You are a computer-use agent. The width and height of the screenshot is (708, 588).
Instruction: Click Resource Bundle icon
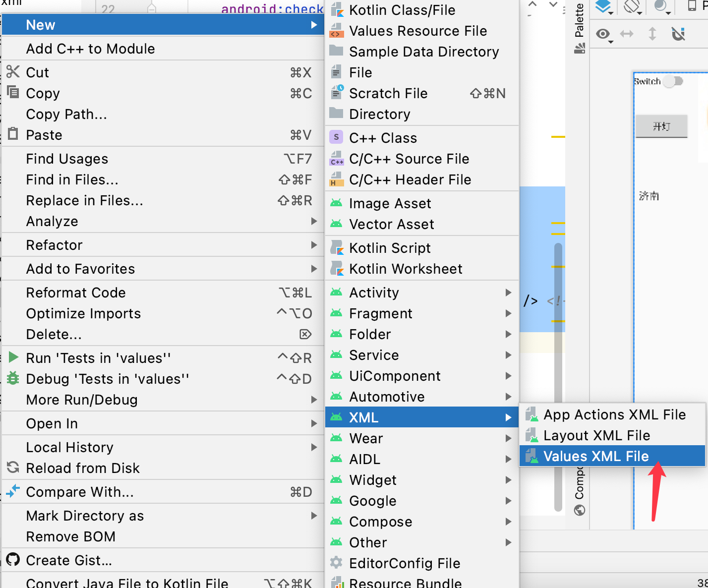(x=337, y=582)
